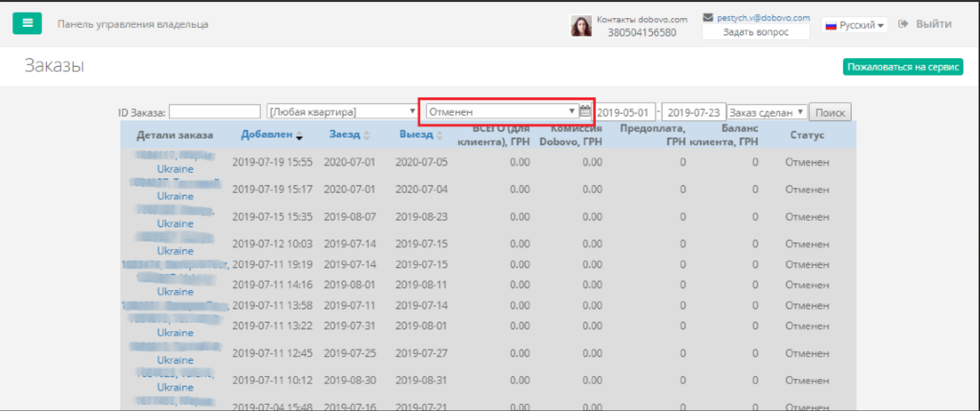This screenshot has height=411, width=980.
Task: Click the Детали заказа column header
Action: click(175, 135)
